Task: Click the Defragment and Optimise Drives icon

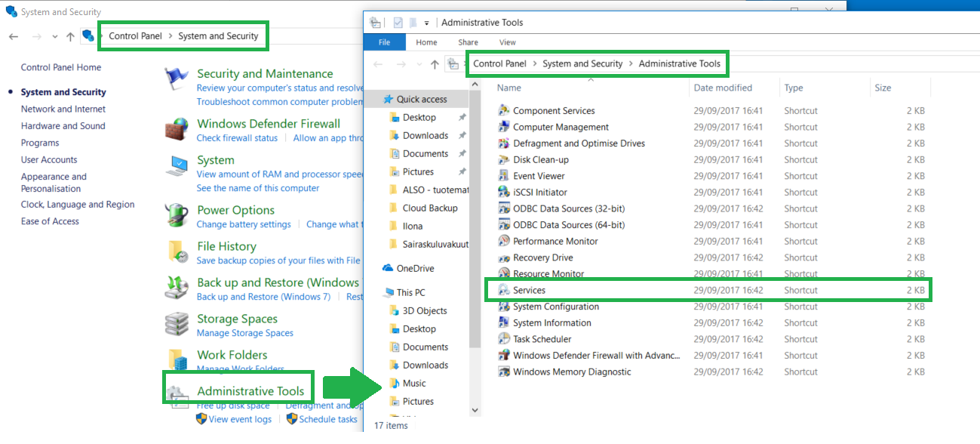Action: coord(504,143)
